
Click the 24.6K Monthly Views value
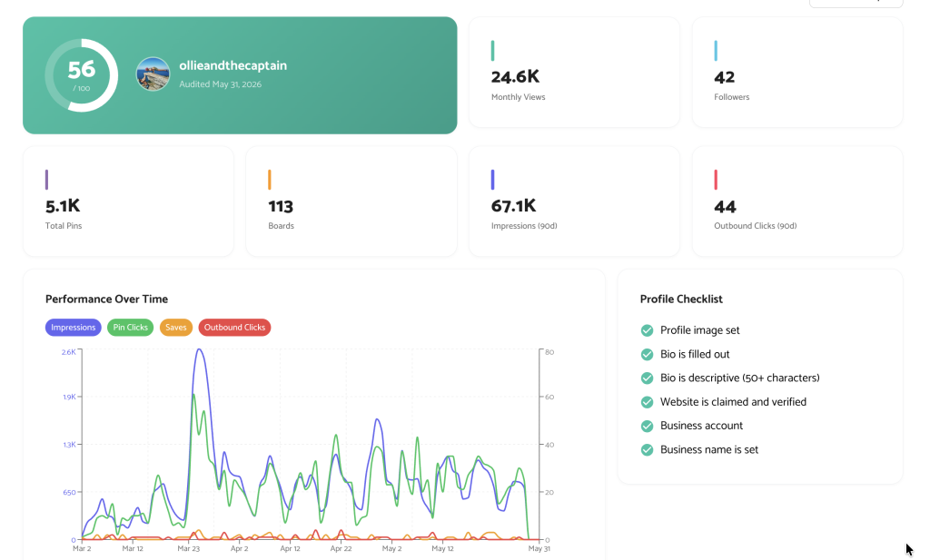click(x=516, y=77)
